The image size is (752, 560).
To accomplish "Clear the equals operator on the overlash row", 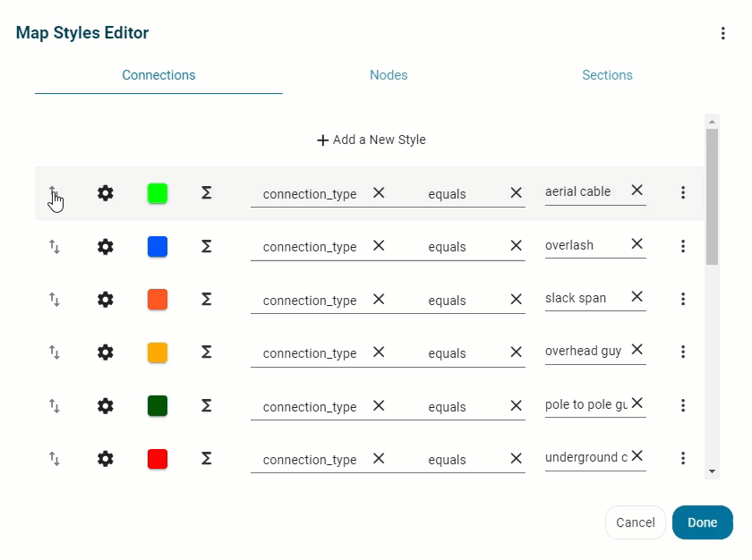I will point(516,246).
